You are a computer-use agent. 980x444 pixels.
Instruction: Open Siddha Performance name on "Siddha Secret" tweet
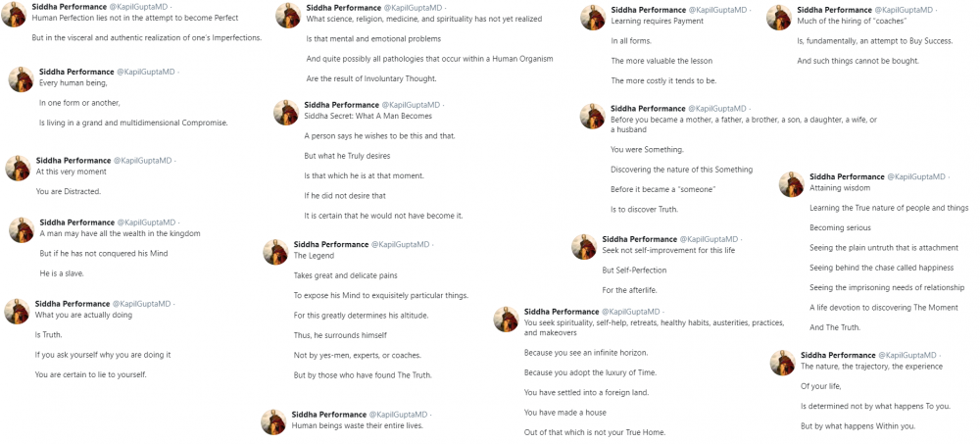coord(340,105)
